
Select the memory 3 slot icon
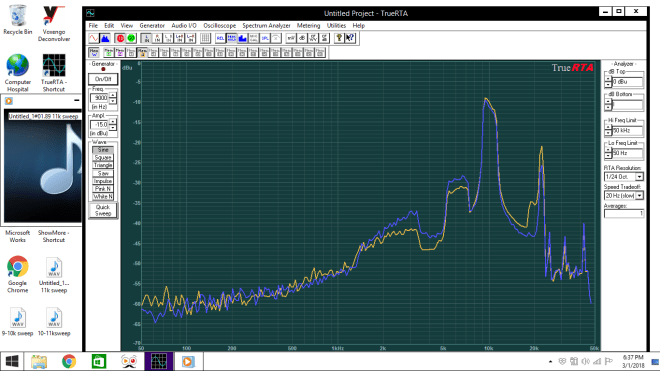[131, 53]
